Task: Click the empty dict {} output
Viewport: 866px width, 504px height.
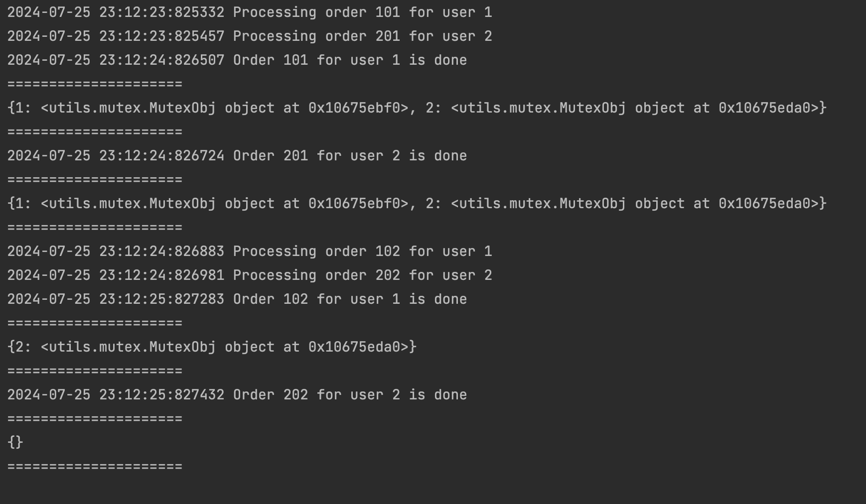Action: 15,442
